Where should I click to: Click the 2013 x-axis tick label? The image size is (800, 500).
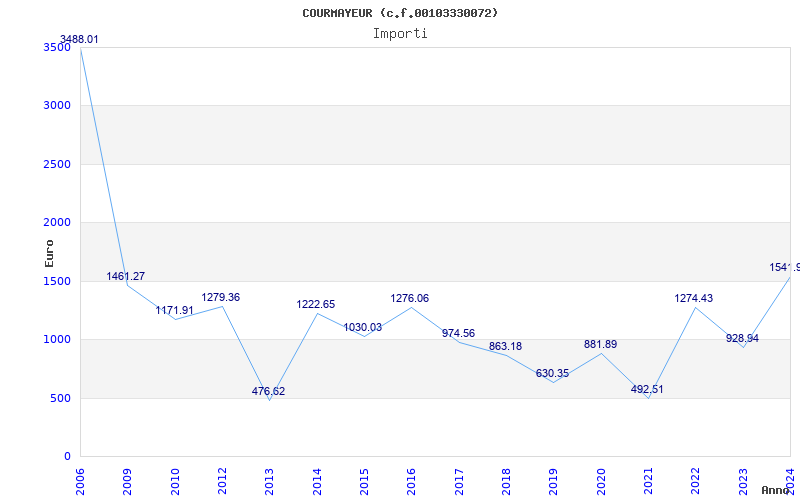(270, 480)
